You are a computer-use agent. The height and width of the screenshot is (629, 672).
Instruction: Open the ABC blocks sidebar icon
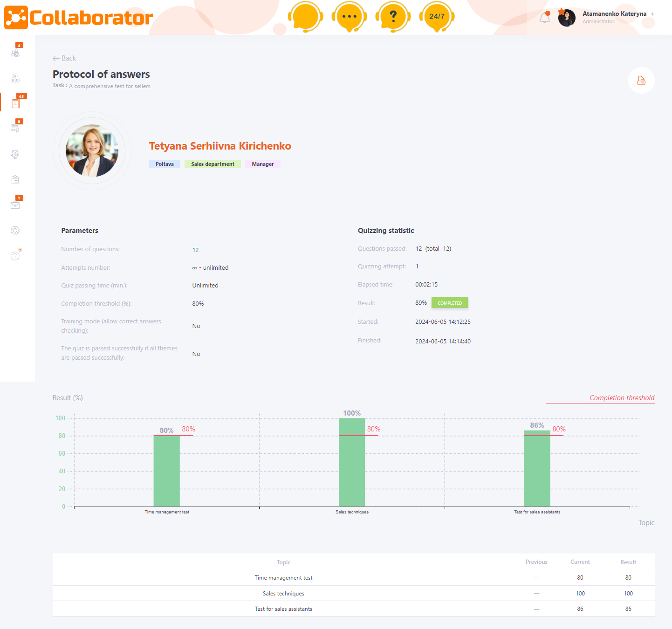click(x=15, y=78)
